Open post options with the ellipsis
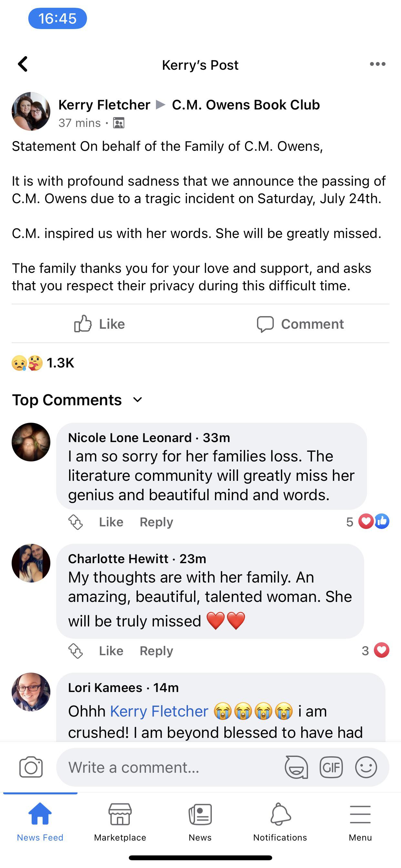Image resolution: width=401 pixels, height=868 pixels. [377, 64]
